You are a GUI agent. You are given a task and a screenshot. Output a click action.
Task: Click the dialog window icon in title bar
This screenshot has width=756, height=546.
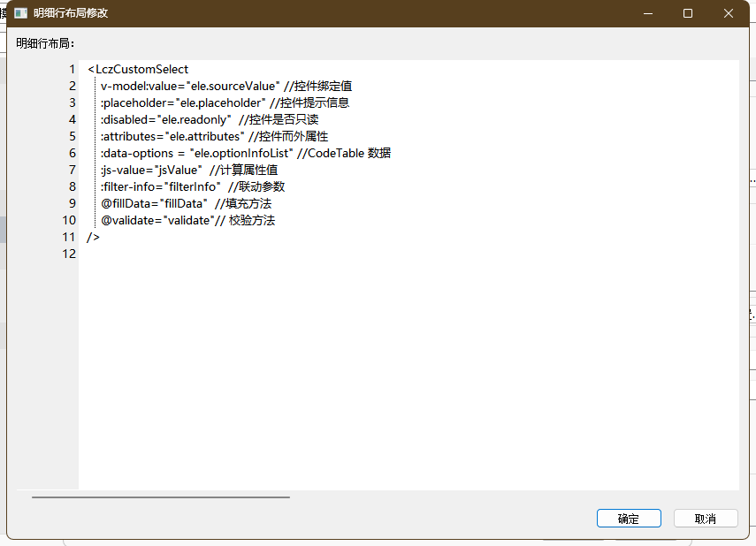(20, 13)
